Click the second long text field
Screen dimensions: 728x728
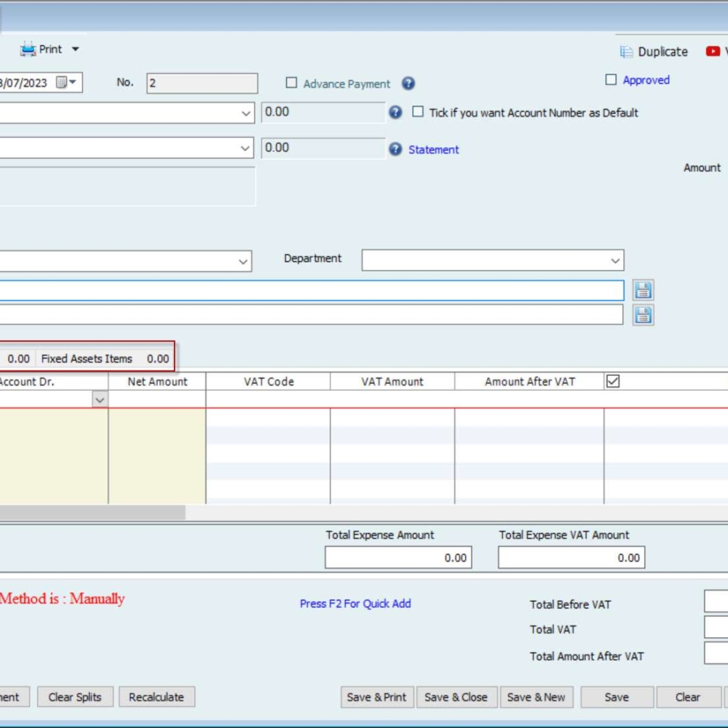[x=312, y=314]
